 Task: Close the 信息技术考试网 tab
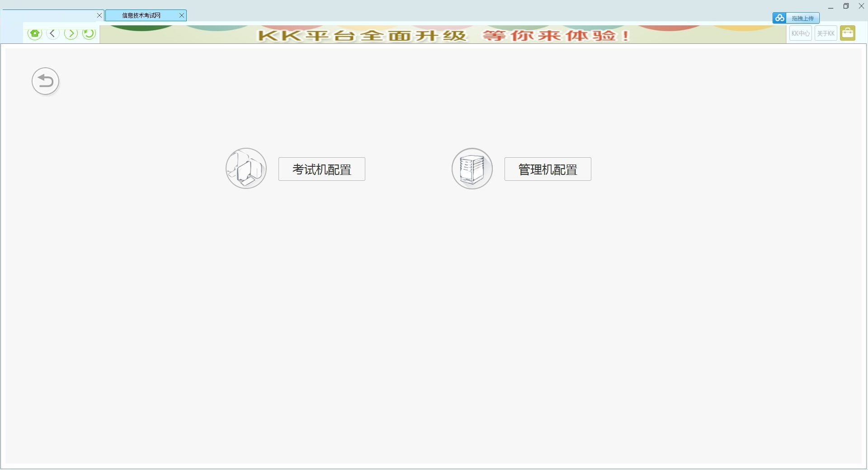point(182,15)
